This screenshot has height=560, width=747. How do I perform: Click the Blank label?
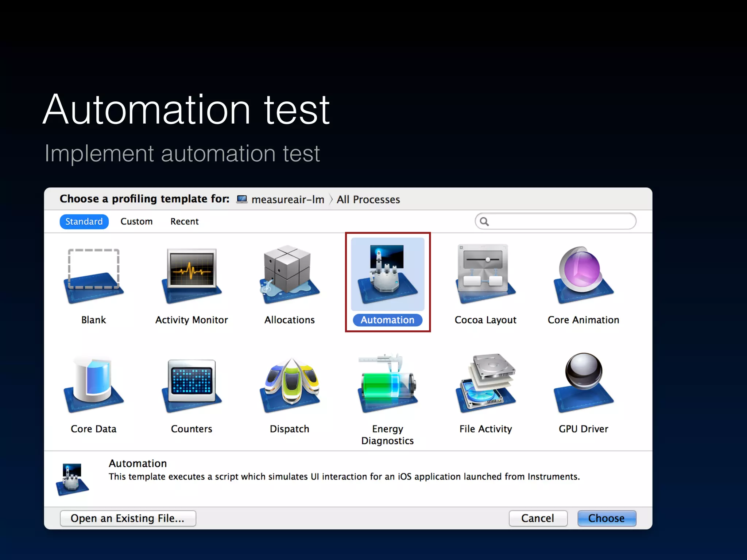coord(94,320)
